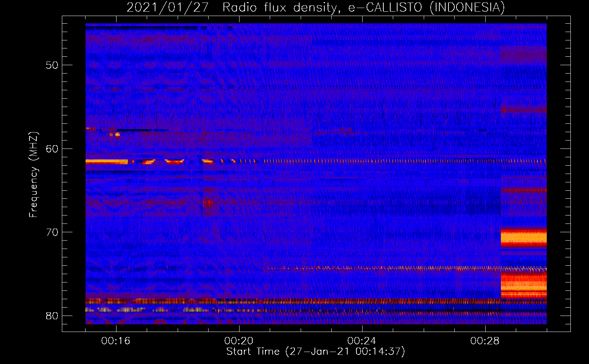Click the 'Start Time (27-Jan-21 00:14:37)' label
This screenshot has height=364, width=589.
(316, 352)
